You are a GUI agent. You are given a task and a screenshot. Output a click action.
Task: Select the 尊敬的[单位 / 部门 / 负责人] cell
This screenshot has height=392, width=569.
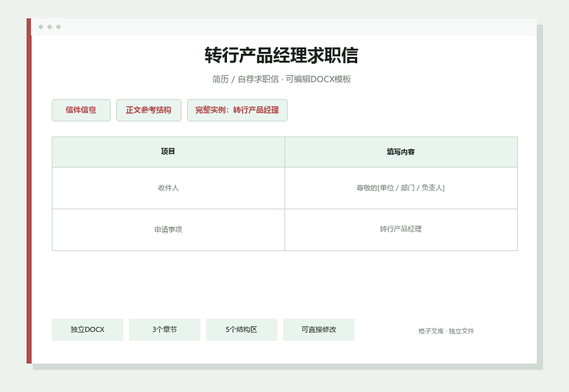401,188
